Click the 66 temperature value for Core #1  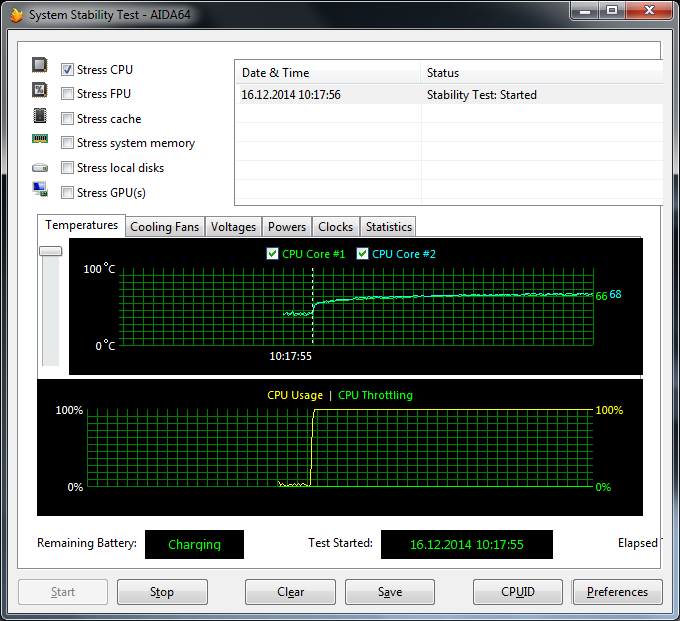click(x=601, y=296)
